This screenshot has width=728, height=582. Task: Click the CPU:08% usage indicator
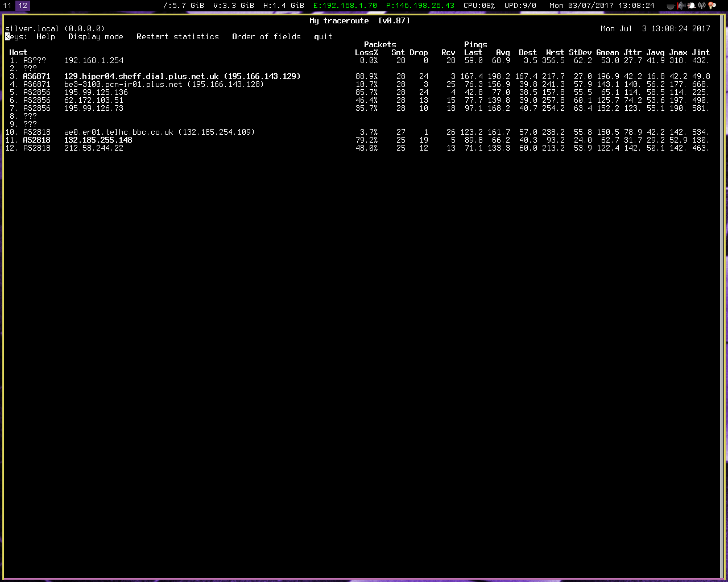pyautogui.click(x=479, y=6)
